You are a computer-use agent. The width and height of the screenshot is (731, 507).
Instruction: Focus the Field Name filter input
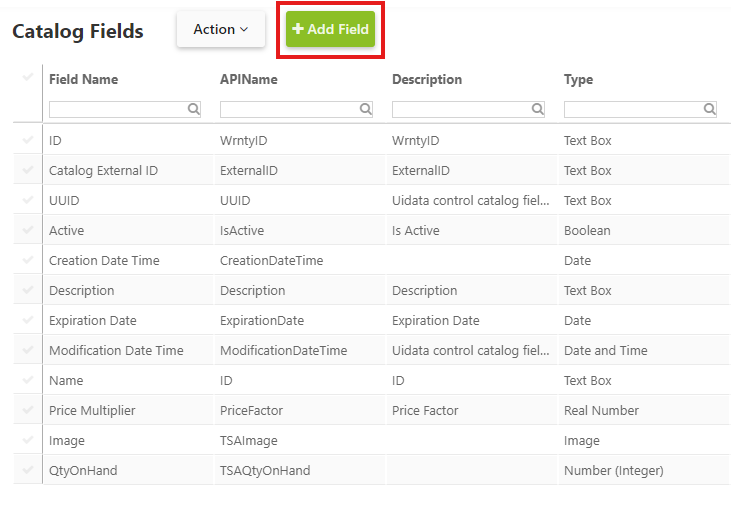point(117,110)
